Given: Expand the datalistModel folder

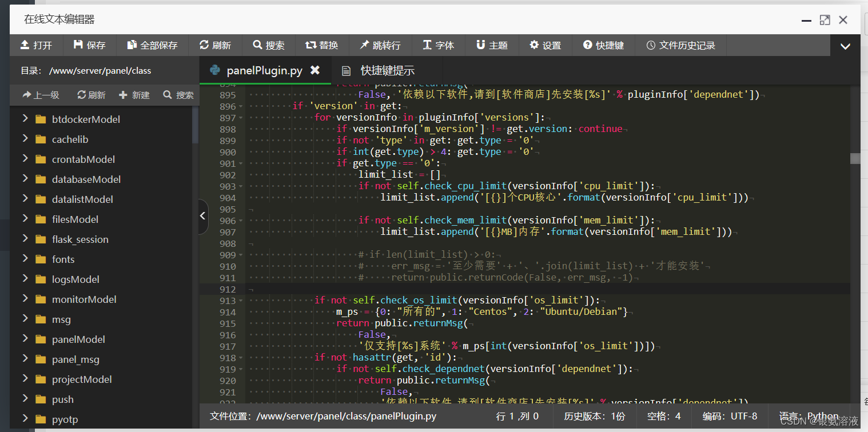Looking at the screenshot, I should (25, 199).
